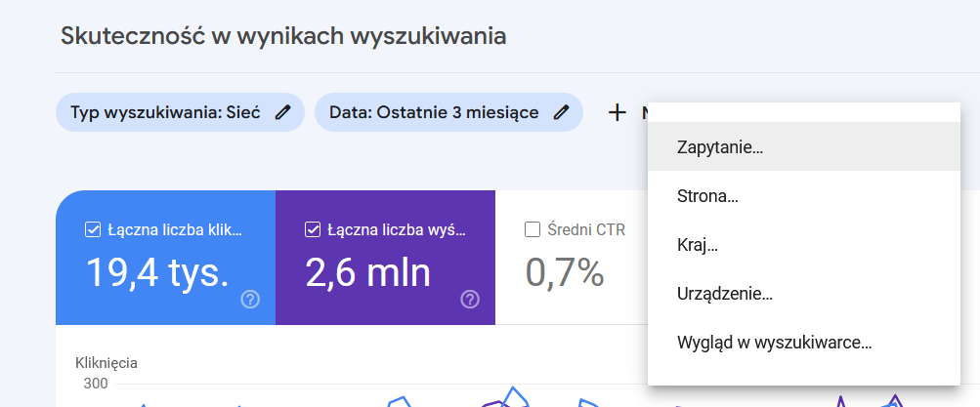Open help icon on total impressions card

[x=470, y=301]
